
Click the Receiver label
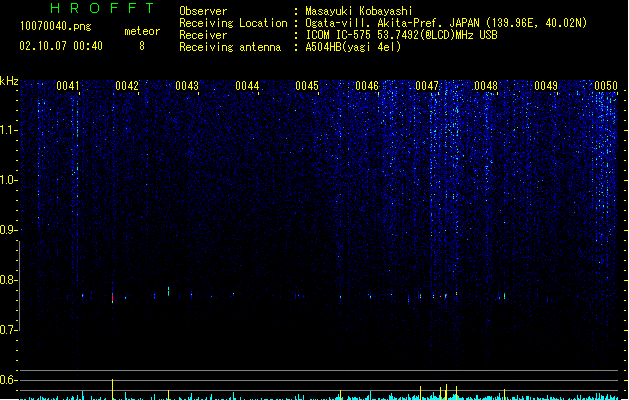pyautogui.click(x=203, y=35)
